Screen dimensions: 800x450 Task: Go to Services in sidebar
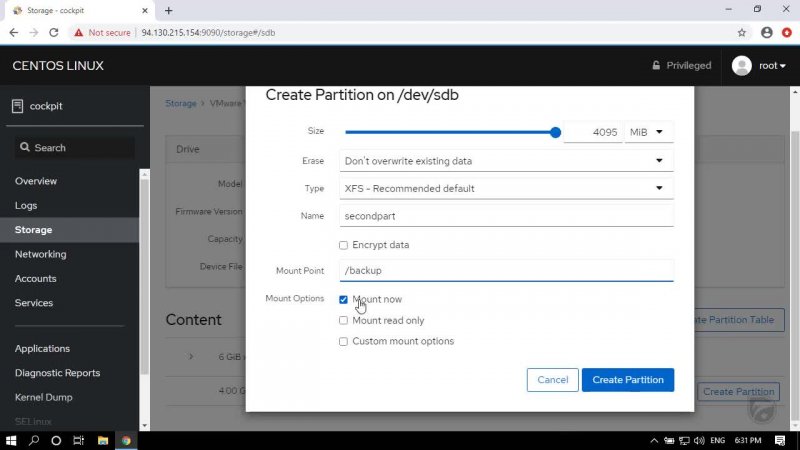(x=34, y=303)
